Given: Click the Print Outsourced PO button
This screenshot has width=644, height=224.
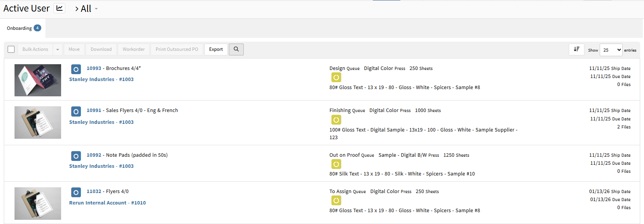Looking at the screenshot, I should 177,49.
